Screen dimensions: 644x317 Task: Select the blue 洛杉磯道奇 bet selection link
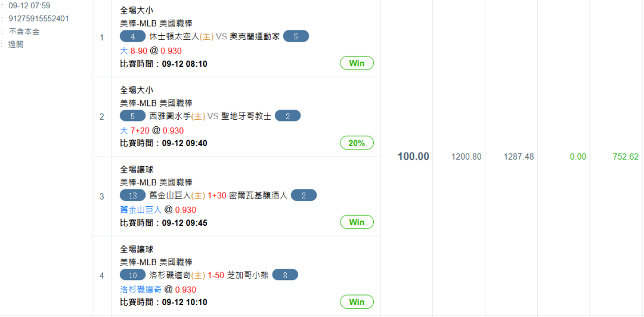point(141,290)
